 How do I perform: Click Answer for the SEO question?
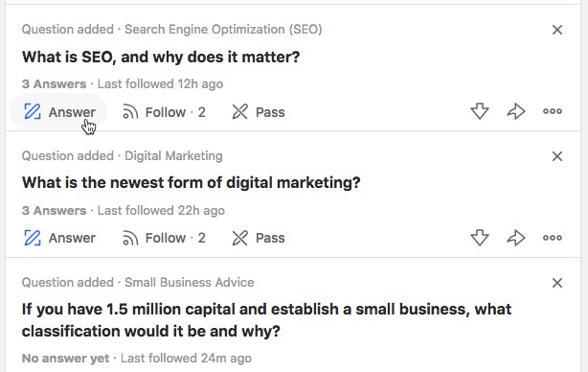coord(58,112)
